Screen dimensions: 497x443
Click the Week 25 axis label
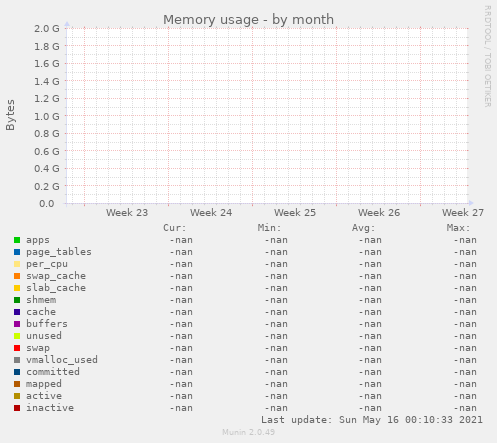295,213
